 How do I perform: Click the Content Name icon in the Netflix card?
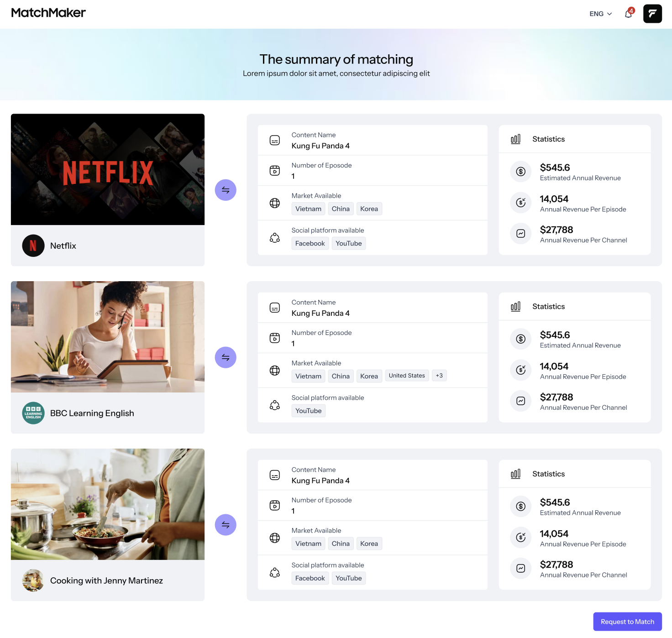[275, 140]
